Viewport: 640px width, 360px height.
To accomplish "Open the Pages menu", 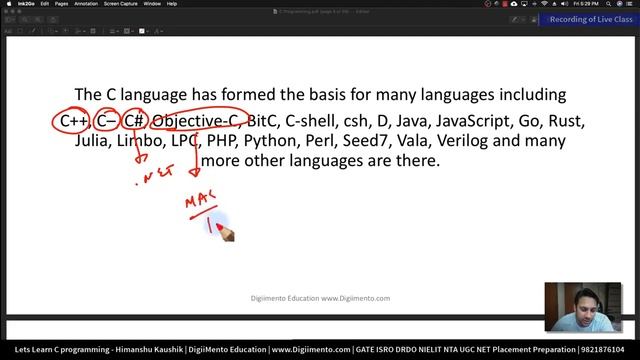I will 62,4.
